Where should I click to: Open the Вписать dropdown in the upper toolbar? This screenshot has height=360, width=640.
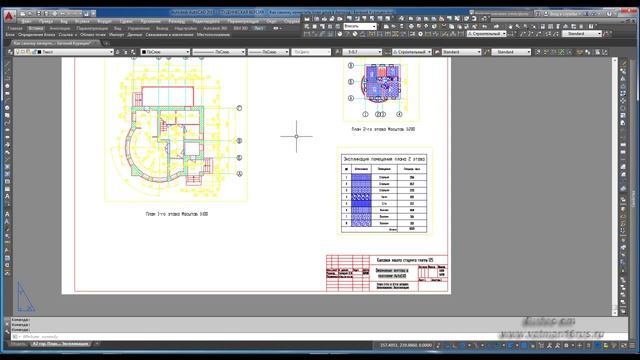[360, 26]
